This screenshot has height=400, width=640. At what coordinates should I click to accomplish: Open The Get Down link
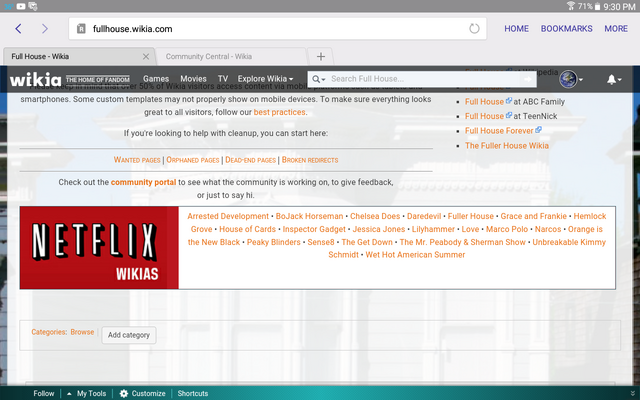point(367,242)
